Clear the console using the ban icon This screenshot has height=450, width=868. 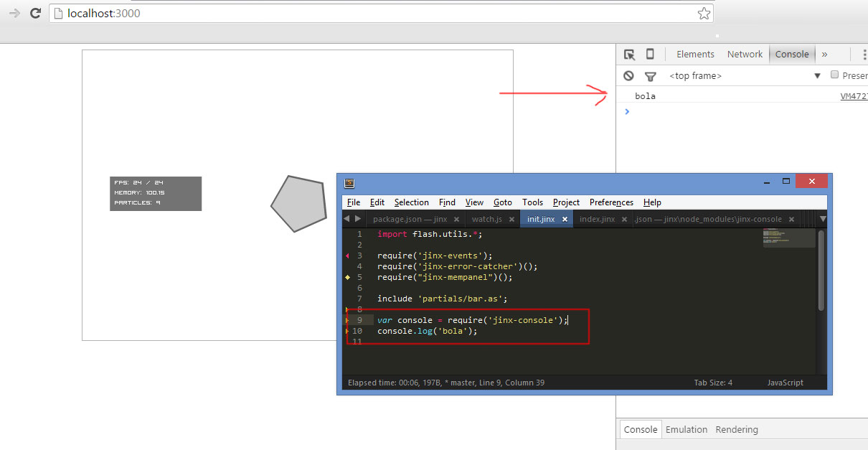click(628, 75)
